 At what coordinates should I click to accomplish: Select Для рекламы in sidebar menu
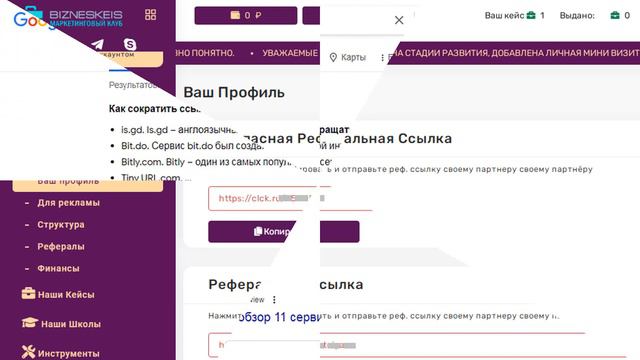69,203
